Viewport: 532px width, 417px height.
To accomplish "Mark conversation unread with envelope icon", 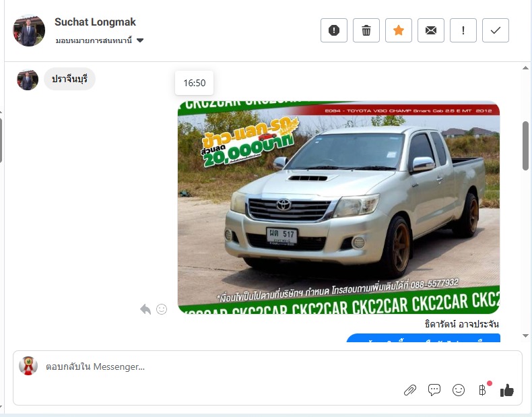I will [x=431, y=30].
